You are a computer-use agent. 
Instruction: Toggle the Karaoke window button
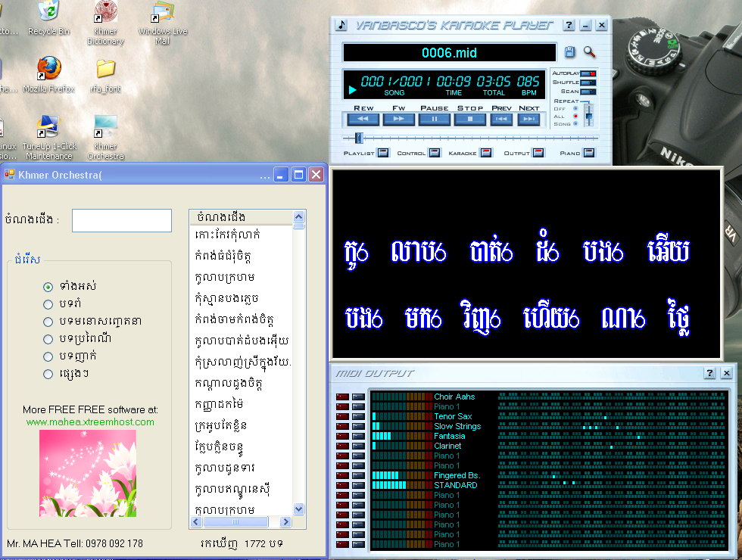point(486,153)
